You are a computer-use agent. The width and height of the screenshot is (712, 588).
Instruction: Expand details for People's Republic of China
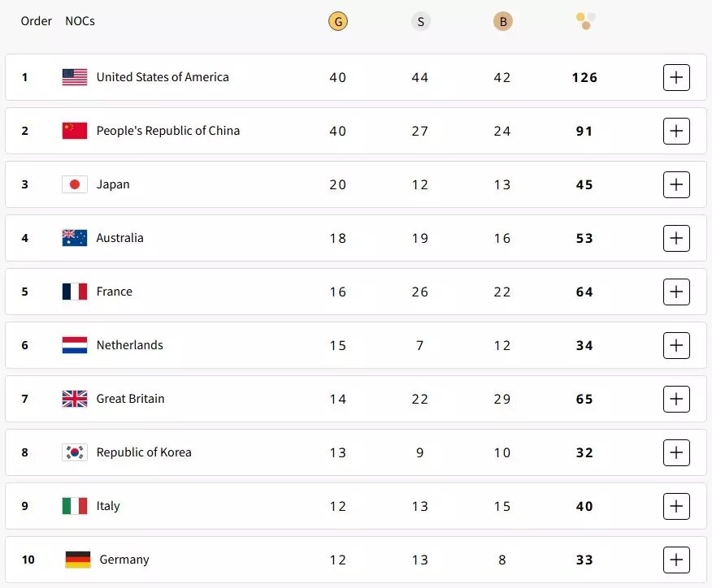point(676,131)
